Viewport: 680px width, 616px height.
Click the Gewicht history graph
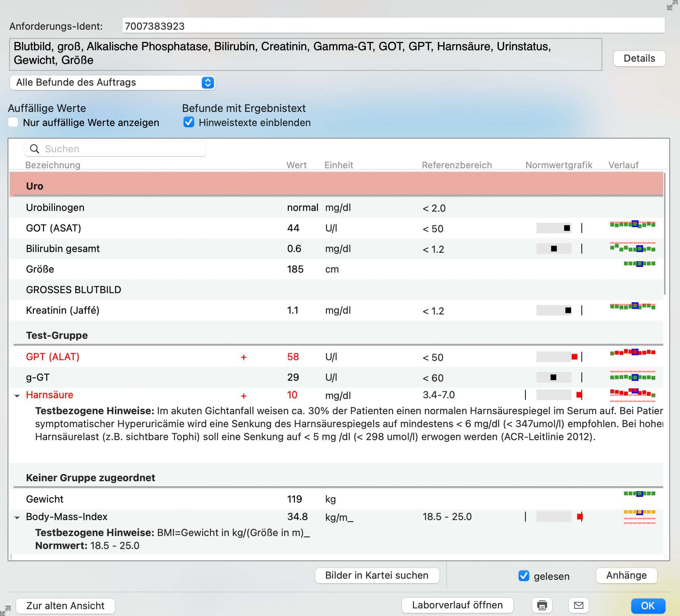click(x=639, y=493)
